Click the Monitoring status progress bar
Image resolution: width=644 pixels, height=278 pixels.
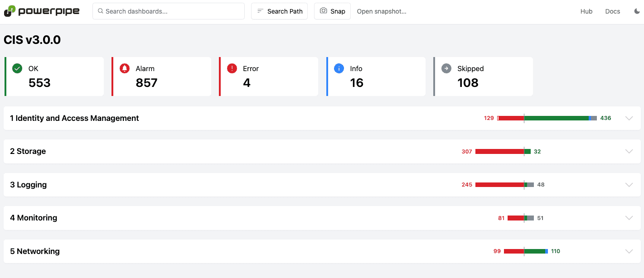521,218
